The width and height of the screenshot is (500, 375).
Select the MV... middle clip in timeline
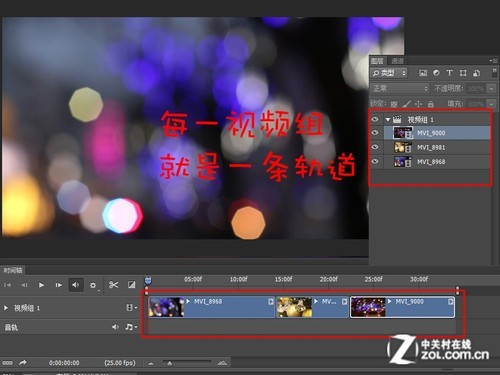coord(313,307)
